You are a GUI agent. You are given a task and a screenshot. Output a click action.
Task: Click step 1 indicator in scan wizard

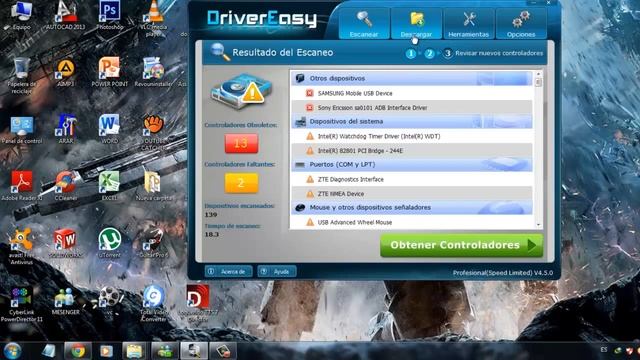tap(411, 53)
